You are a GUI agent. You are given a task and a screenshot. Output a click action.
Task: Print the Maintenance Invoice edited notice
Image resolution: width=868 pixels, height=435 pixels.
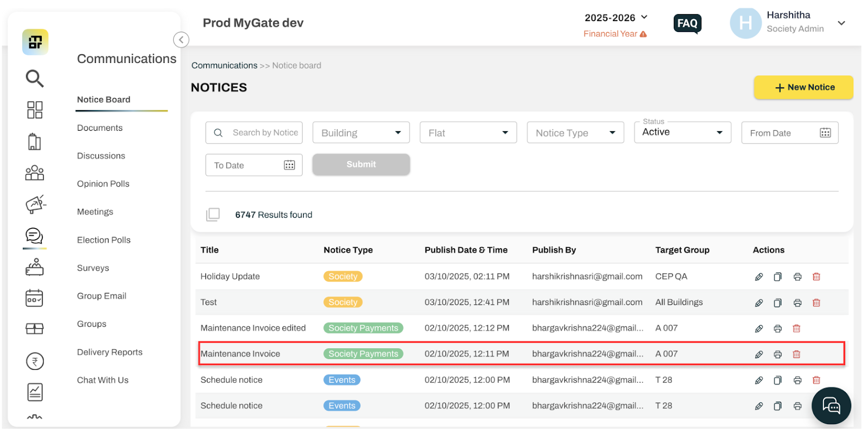point(777,329)
